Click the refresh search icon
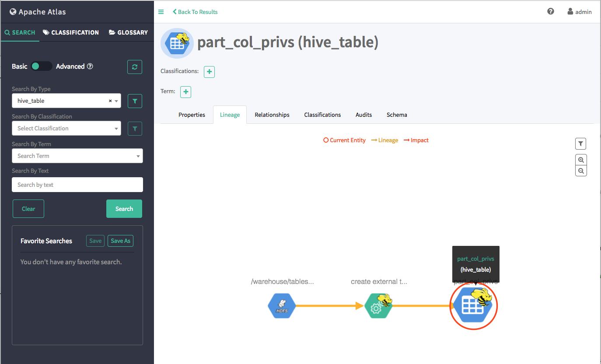 [x=135, y=67]
